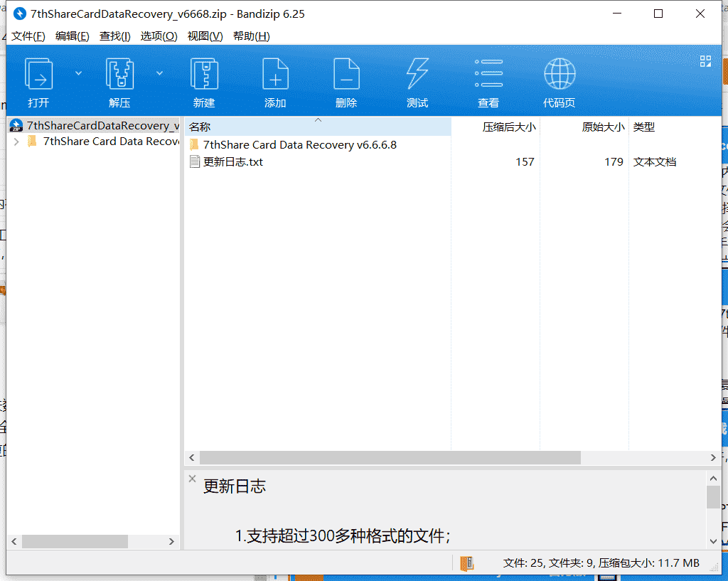The image size is (728, 581).
Task: Open the 编辑(E) menu
Action: 72,36
